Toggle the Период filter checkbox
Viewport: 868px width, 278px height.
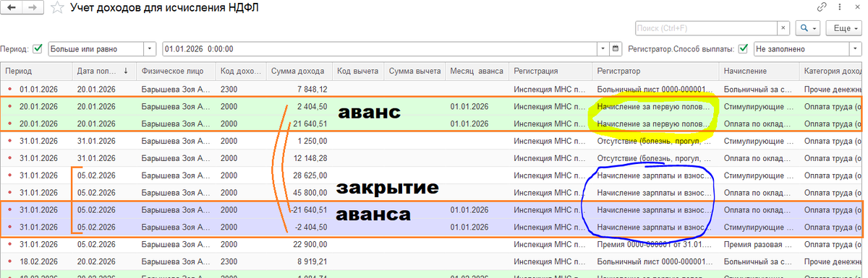[x=38, y=49]
